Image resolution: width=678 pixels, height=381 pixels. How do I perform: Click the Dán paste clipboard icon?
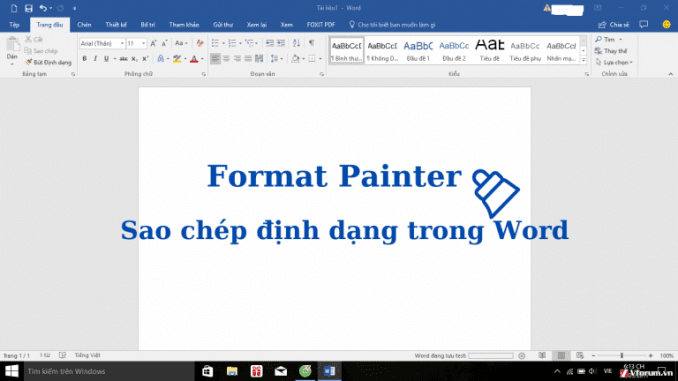12,44
